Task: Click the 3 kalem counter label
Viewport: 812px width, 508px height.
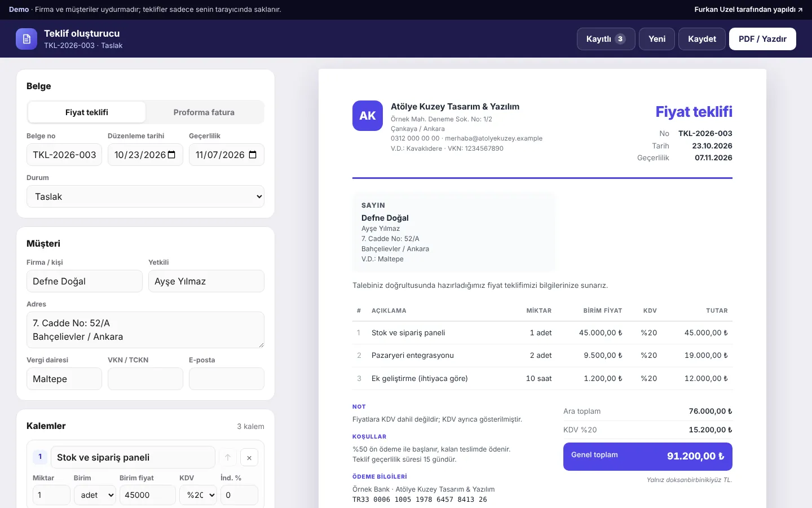Action: [250, 426]
